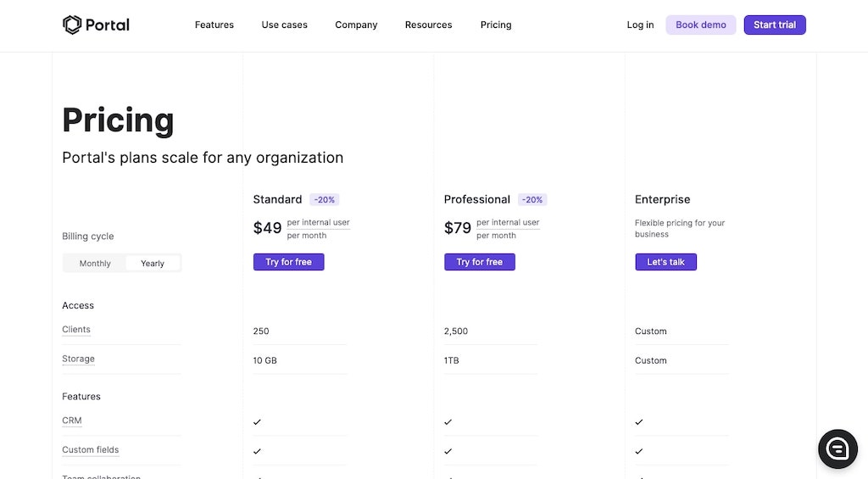Click the Enterprise plan CRM checkmark
The height and width of the screenshot is (479, 868).
(639, 421)
